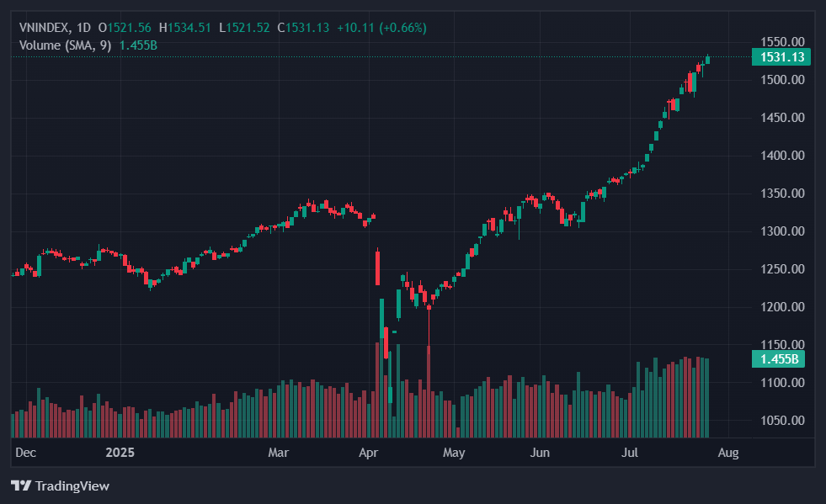Click the 1050.00 price scale label
This screenshot has height=504, width=826.
[782, 420]
